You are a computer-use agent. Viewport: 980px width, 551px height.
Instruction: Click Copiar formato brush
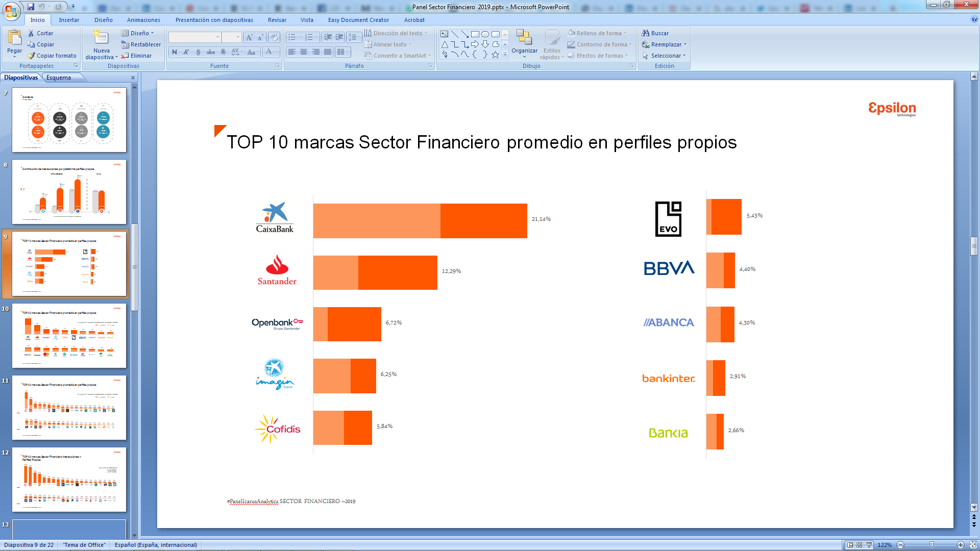(x=52, y=56)
